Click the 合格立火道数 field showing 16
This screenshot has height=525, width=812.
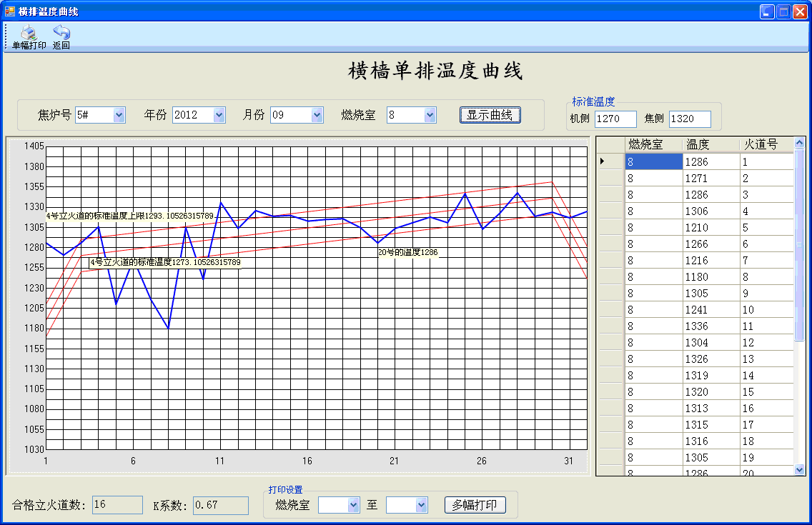117,505
